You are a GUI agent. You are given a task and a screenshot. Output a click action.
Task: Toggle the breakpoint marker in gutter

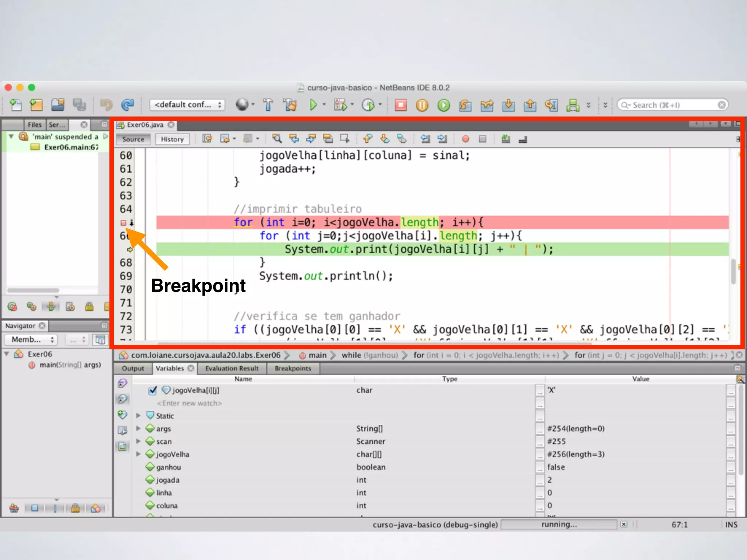(x=123, y=223)
